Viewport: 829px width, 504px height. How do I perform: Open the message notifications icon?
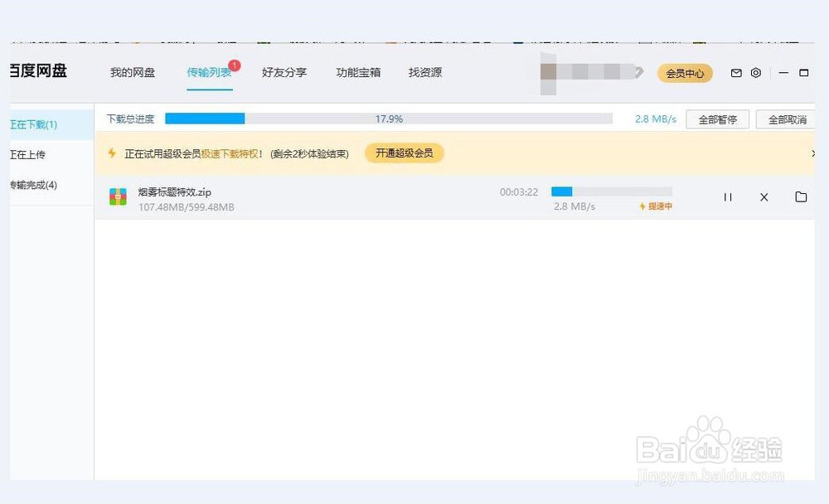click(x=736, y=73)
